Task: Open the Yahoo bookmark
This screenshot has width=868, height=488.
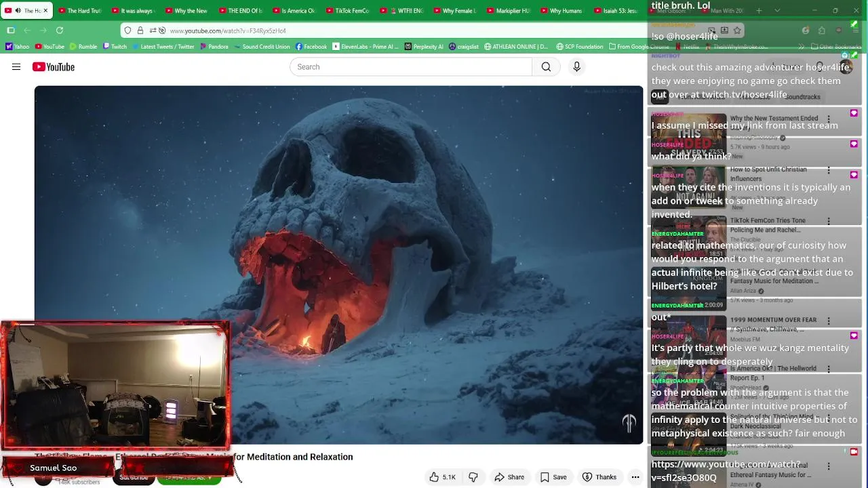Action: coord(18,47)
